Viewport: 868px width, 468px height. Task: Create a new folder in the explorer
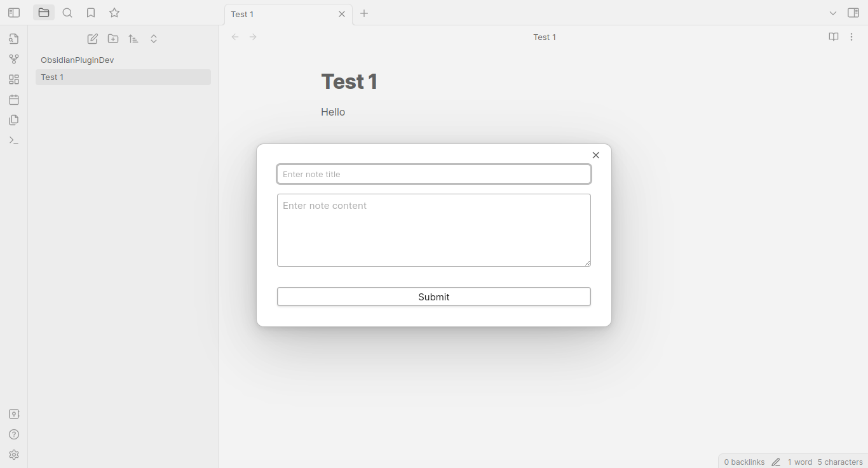113,39
